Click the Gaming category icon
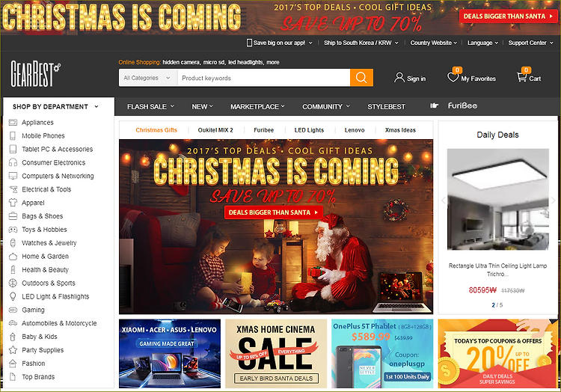The image size is (561, 392). 13,310
